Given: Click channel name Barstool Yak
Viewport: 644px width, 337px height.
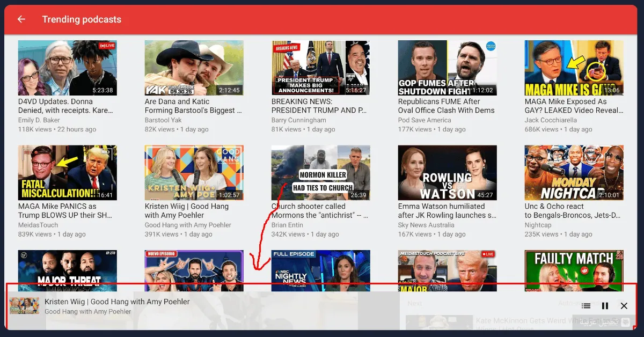Looking at the screenshot, I should [x=163, y=120].
